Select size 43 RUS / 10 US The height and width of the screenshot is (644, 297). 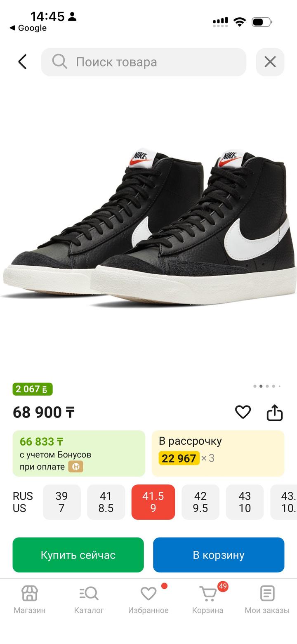(x=245, y=502)
